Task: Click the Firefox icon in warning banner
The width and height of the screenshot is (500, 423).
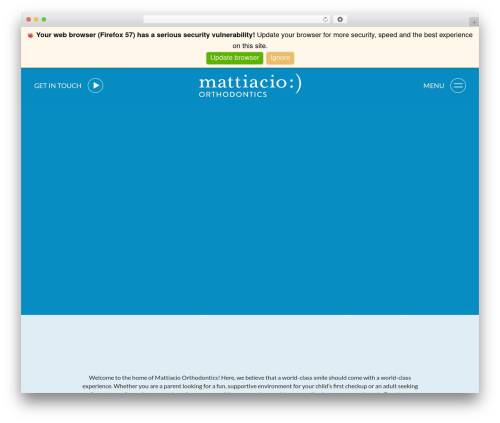Action: pos(30,35)
